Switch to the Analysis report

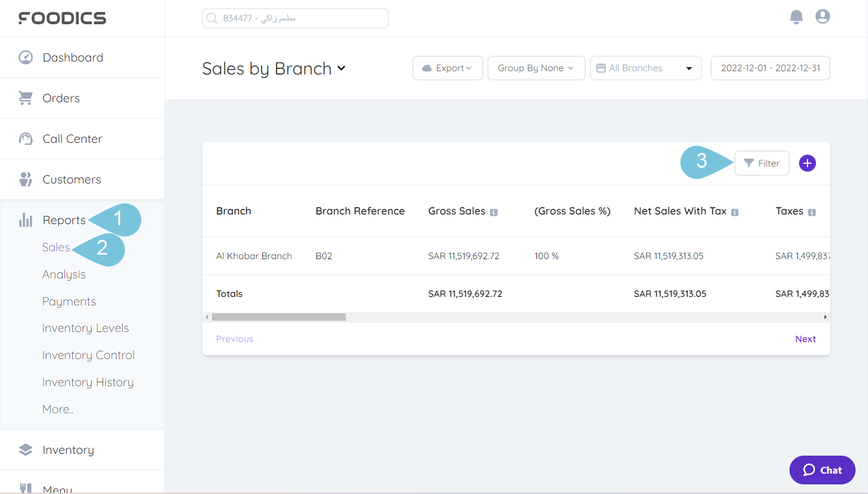pos(64,274)
